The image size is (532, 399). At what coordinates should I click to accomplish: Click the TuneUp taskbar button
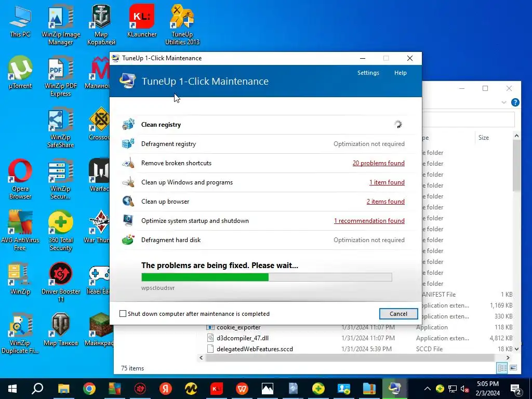(395, 389)
